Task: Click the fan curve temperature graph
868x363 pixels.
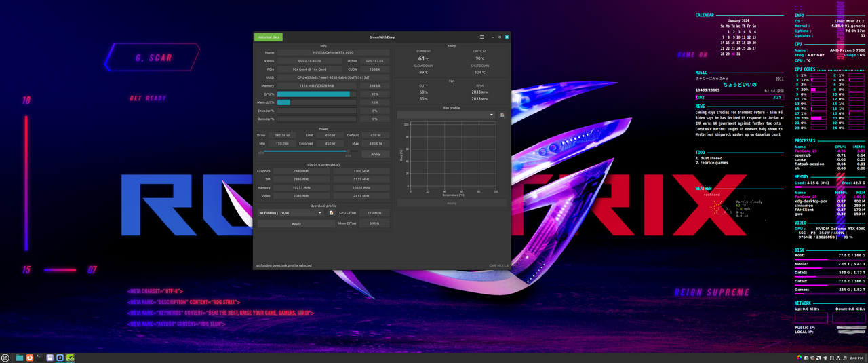Action: coord(454,156)
